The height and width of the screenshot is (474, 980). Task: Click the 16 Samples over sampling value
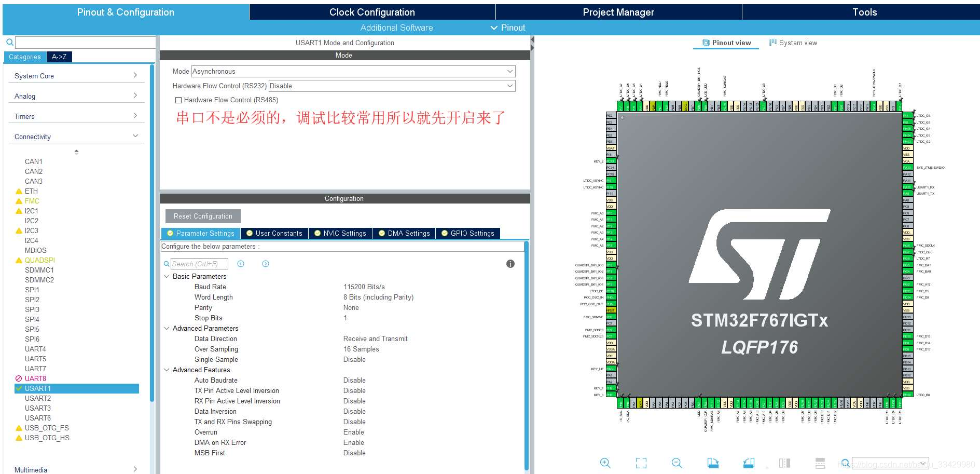361,349
